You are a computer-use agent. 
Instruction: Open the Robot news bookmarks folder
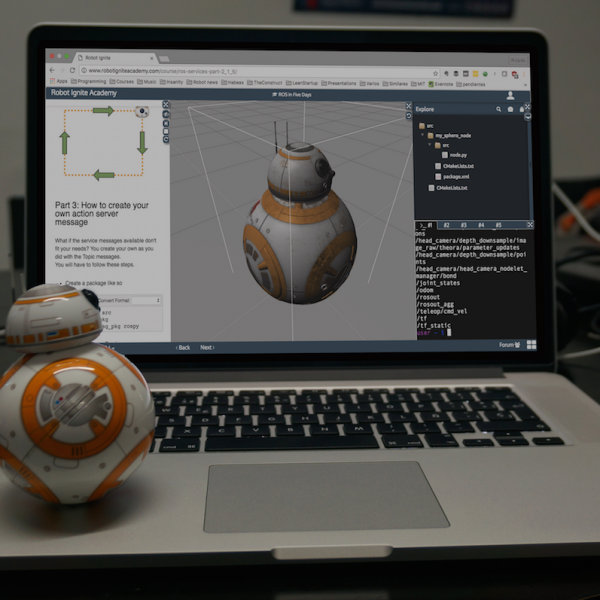pos(202,82)
